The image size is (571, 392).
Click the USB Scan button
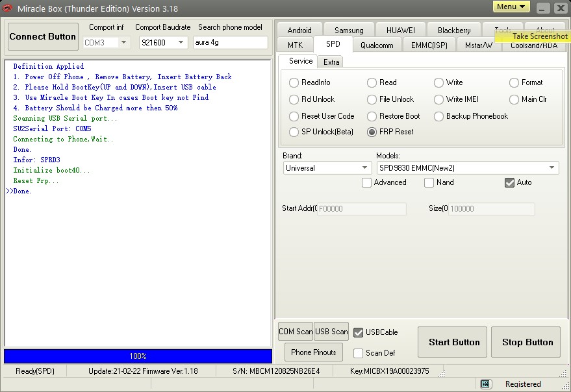coord(331,332)
